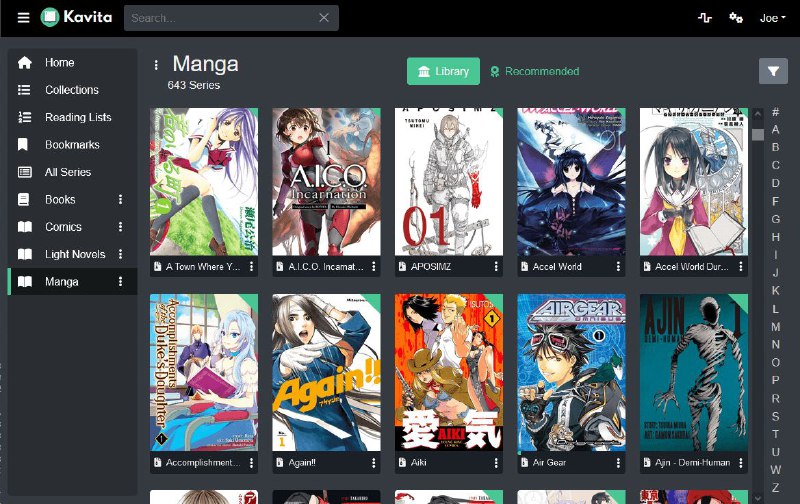Click in the Search input field

pos(220,18)
